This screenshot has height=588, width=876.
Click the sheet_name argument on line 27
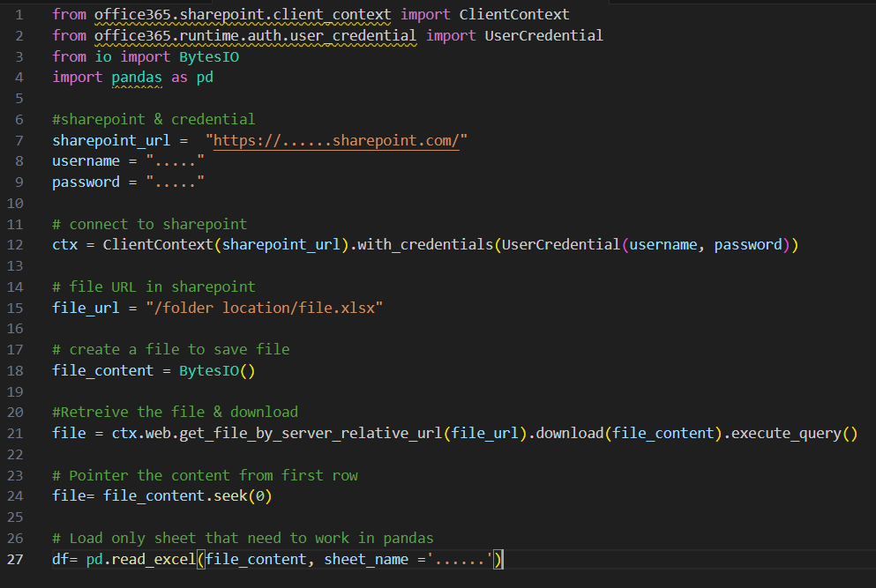(366, 559)
